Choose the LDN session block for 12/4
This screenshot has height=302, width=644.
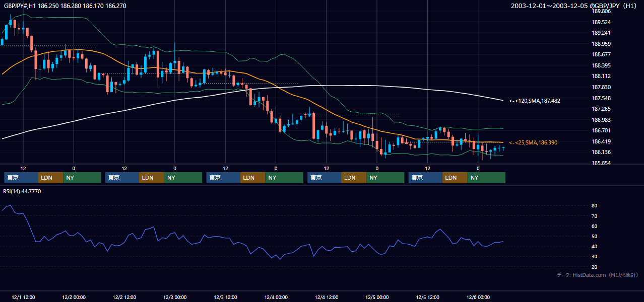(x=354, y=178)
